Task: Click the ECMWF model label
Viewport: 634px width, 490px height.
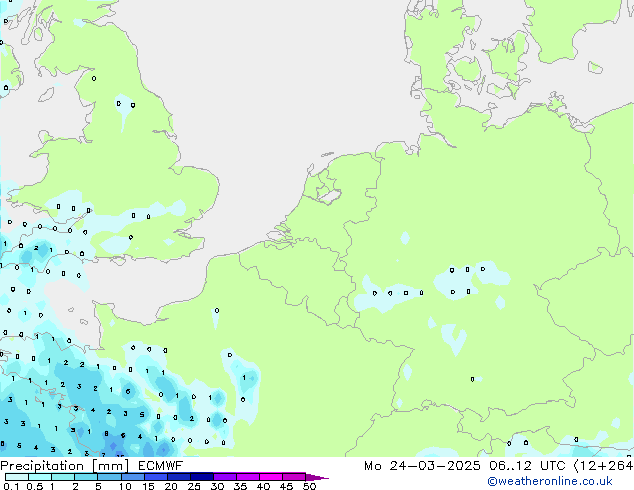Action: [161, 466]
